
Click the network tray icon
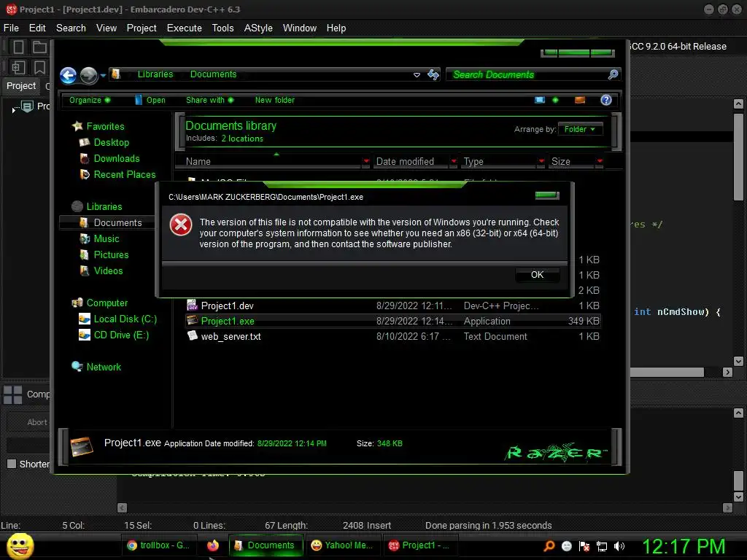coord(602,546)
